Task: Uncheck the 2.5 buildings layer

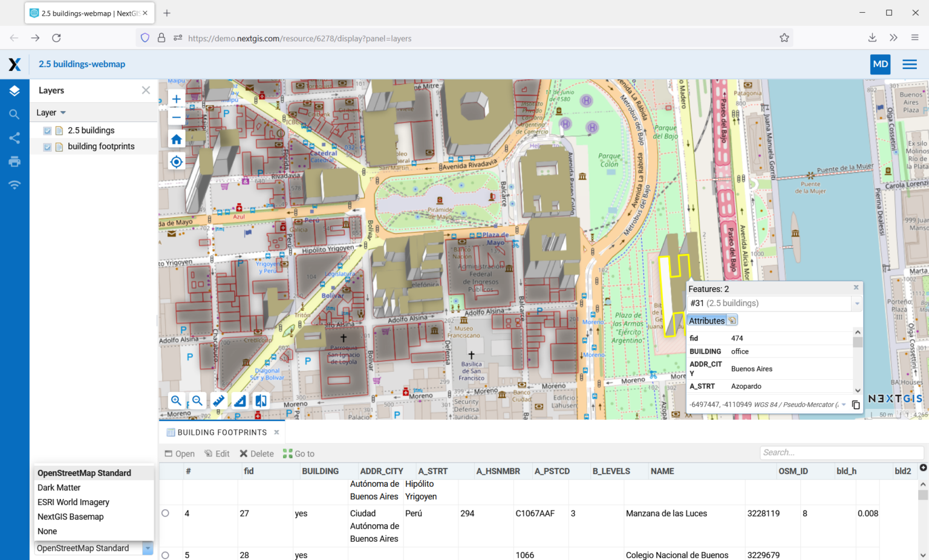Action: (47, 131)
